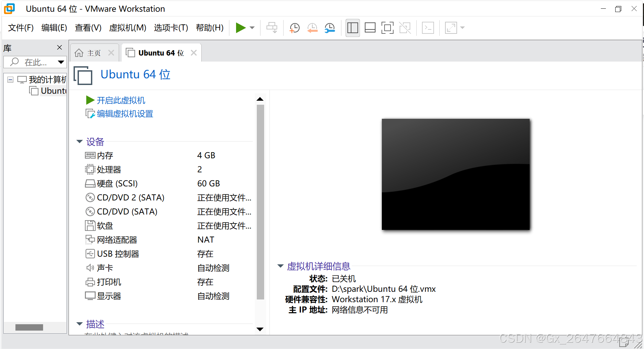Open the 查看(V) menu
Viewport: 644px width, 349px height.
coord(88,28)
